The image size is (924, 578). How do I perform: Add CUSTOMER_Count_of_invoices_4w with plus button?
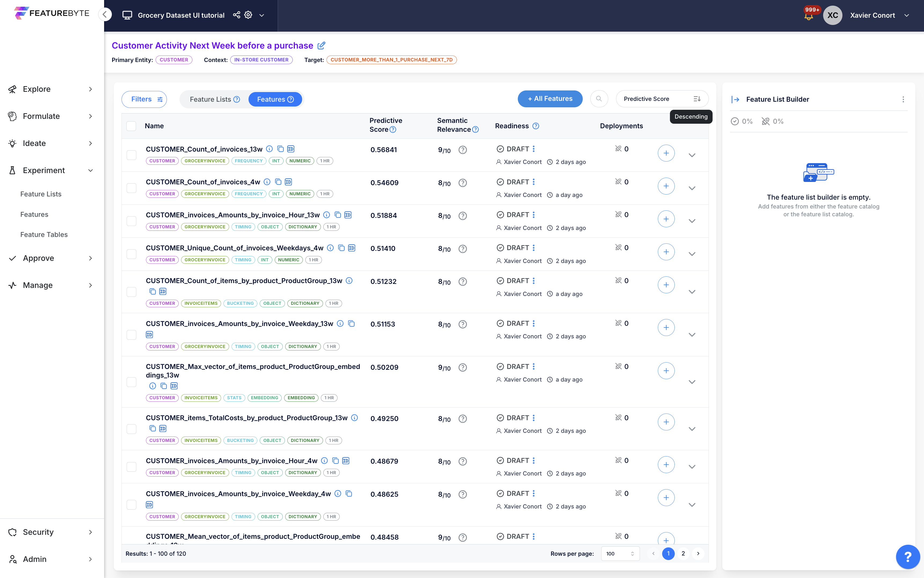(x=666, y=186)
